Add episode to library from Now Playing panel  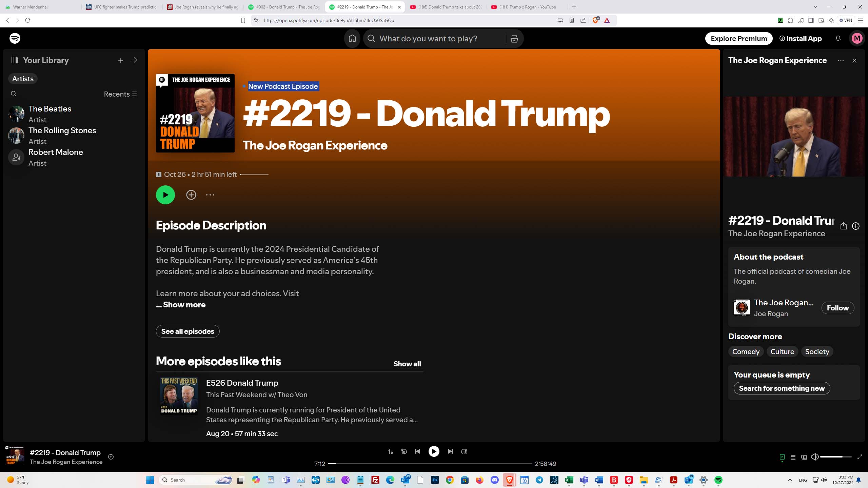point(856,226)
